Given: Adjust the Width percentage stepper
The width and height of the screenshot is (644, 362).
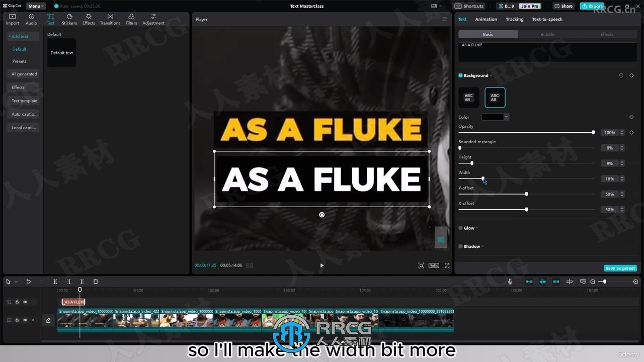Looking at the screenshot, I should point(622,178).
